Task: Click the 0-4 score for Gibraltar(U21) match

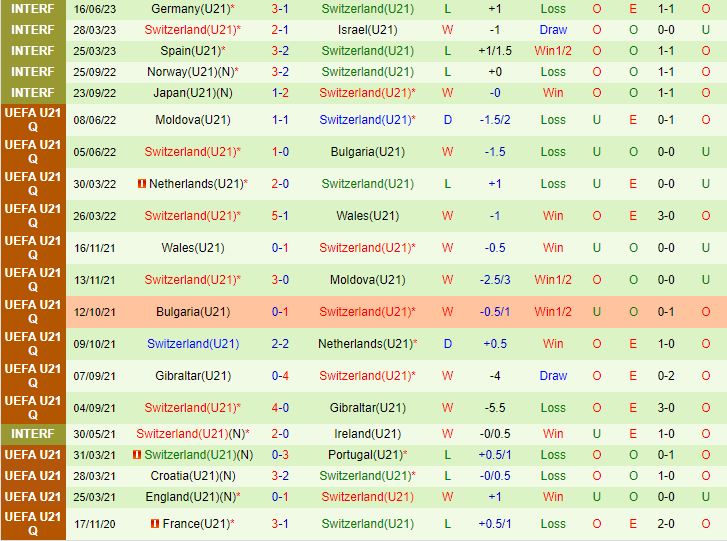Action: tap(280, 376)
